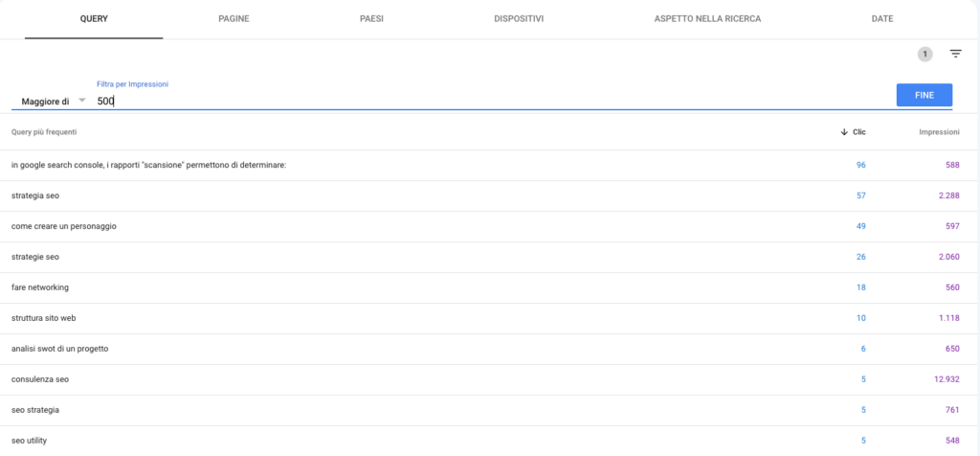Open the Date tab
Screen dimensions: 980x456
coord(881,19)
